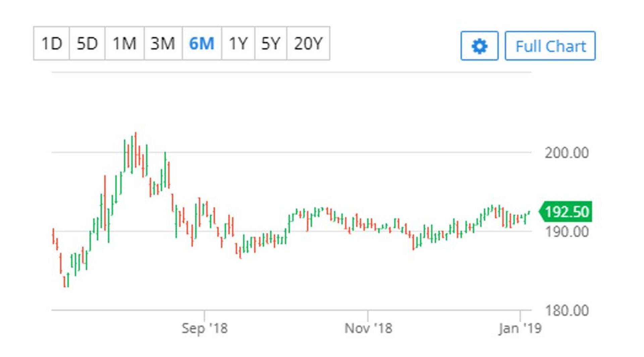Click the last price bar on chart
This screenshot has width=644, height=357.
pos(529,212)
